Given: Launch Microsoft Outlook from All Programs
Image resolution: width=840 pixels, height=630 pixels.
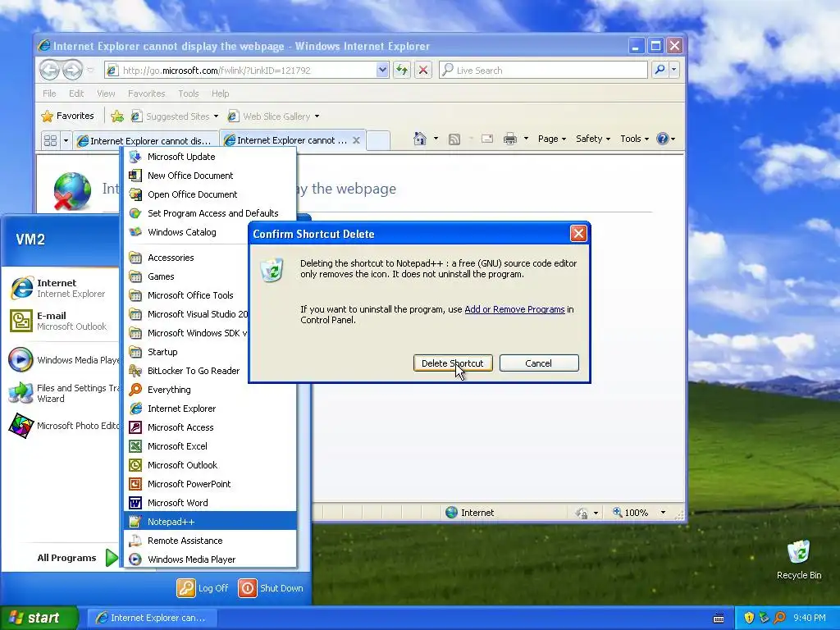Looking at the screenshot, I should pos(210,465).
